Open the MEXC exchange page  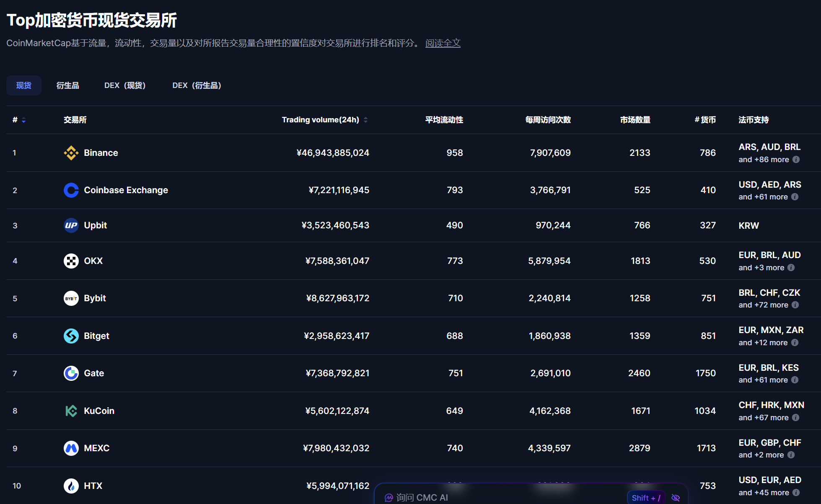coord(97,448)
